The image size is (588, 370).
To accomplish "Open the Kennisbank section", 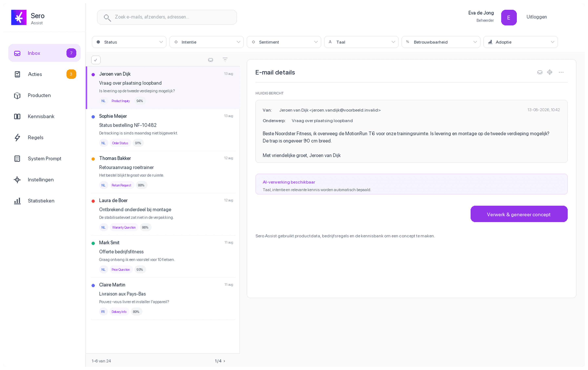I will click(x=44, y=117).
